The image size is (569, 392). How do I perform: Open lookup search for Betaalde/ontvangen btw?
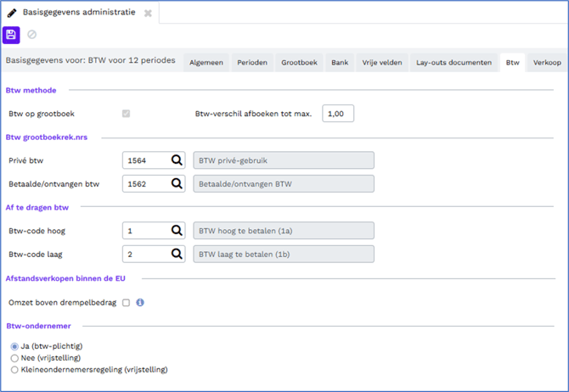pyautogui.click(x=177, y=183)
